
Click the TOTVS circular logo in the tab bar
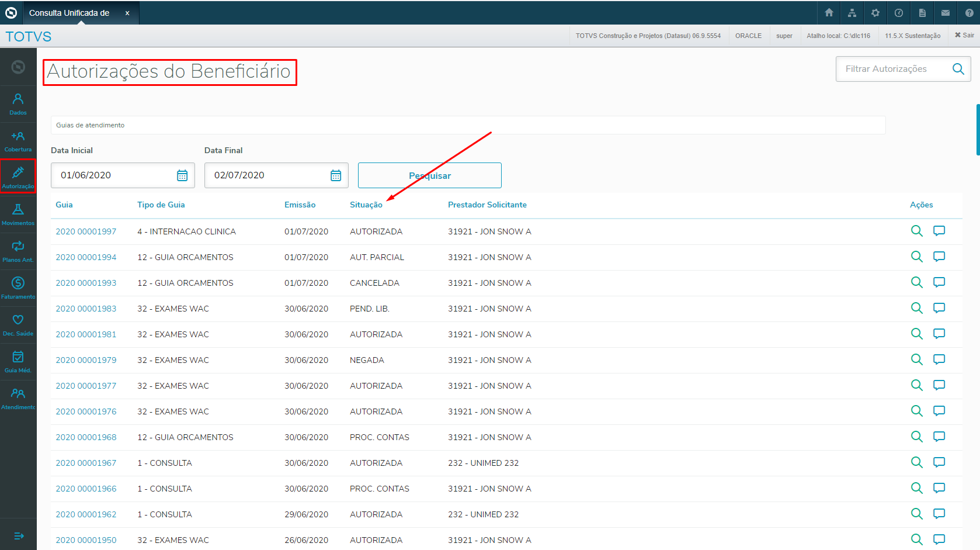click(11, 12)
